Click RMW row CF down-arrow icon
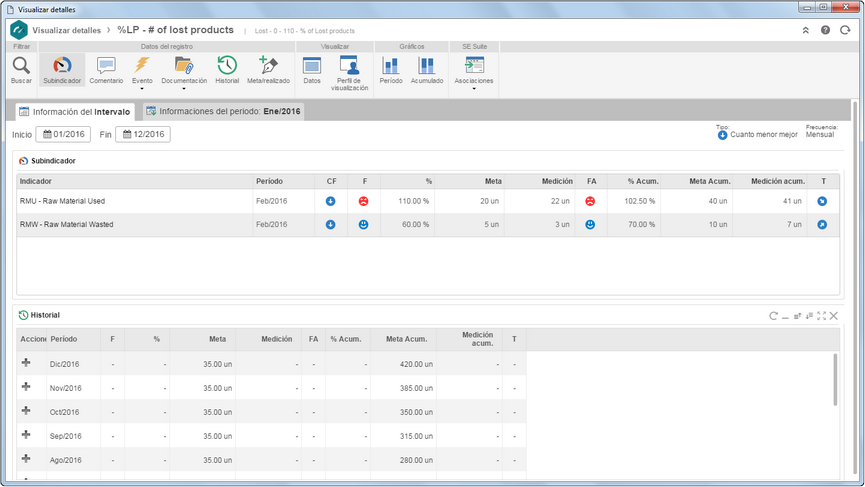 click(330, 224)
